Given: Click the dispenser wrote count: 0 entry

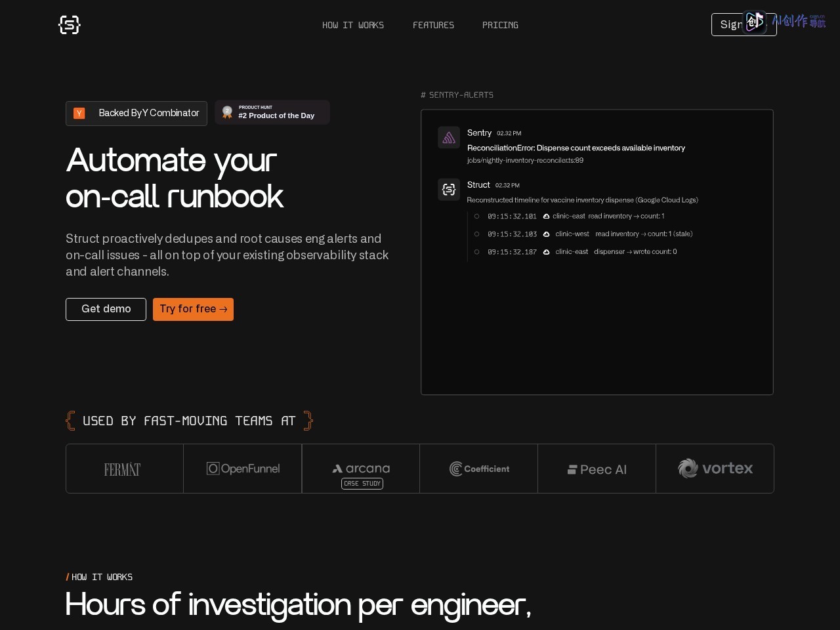Looking at the screenshot, I should point(635,251).
